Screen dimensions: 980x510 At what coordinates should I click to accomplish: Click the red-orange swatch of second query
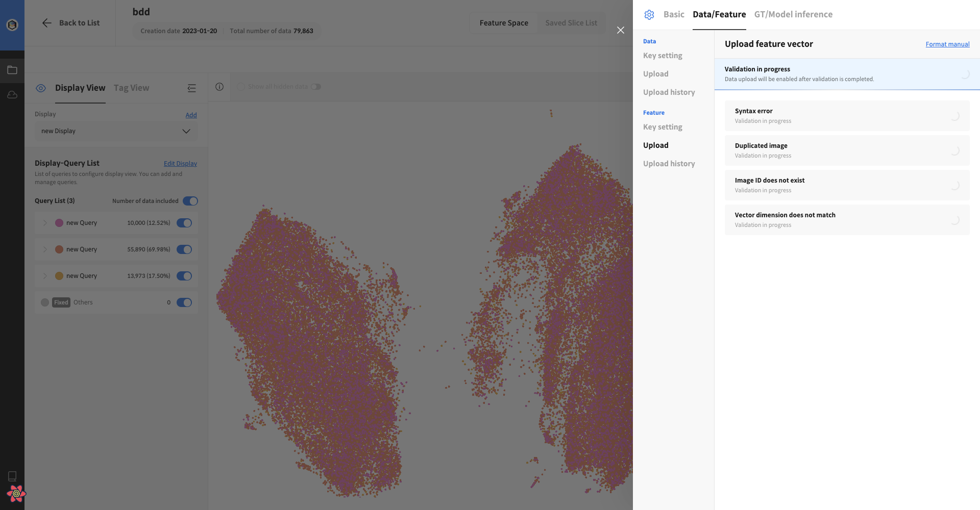[x=59, y=249]
